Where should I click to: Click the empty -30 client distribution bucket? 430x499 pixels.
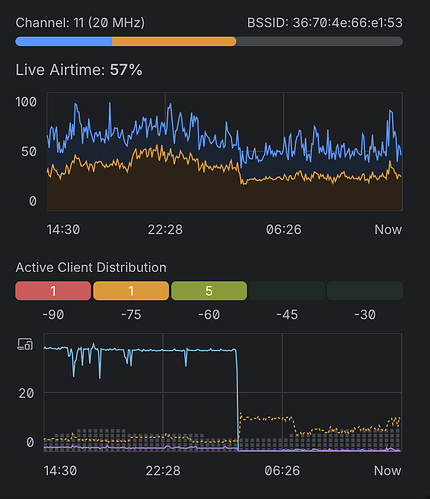click(x=365, y=291)
